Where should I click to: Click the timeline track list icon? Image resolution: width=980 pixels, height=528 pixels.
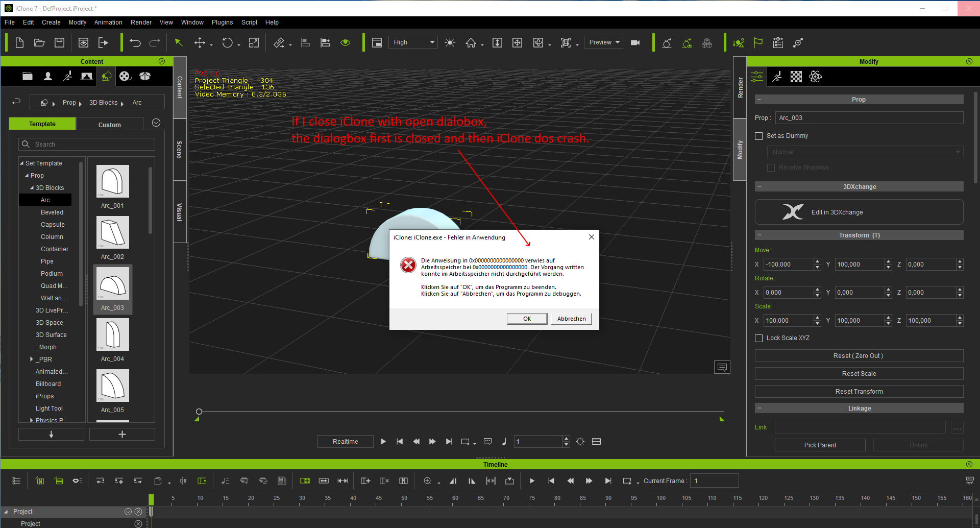click(x=16, y=481)
